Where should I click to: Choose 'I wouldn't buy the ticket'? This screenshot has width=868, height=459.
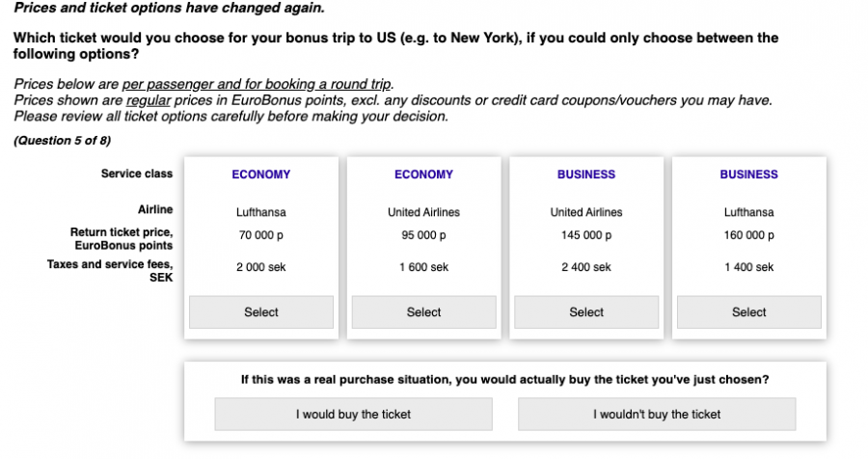click(x=657, y=415)
